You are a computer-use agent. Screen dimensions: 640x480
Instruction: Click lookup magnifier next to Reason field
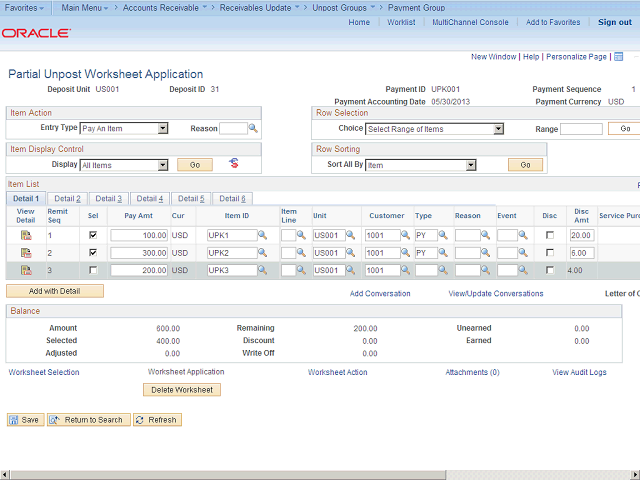click(253, 128)
